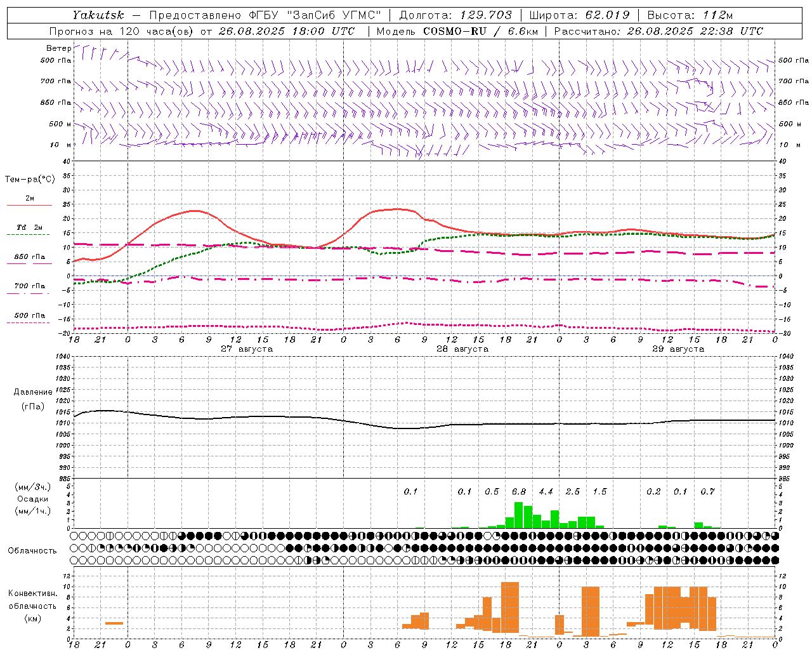The image size is (812, 650).
Task: Click the 'Ветер' wind panel label
Action: pos(58,48)
